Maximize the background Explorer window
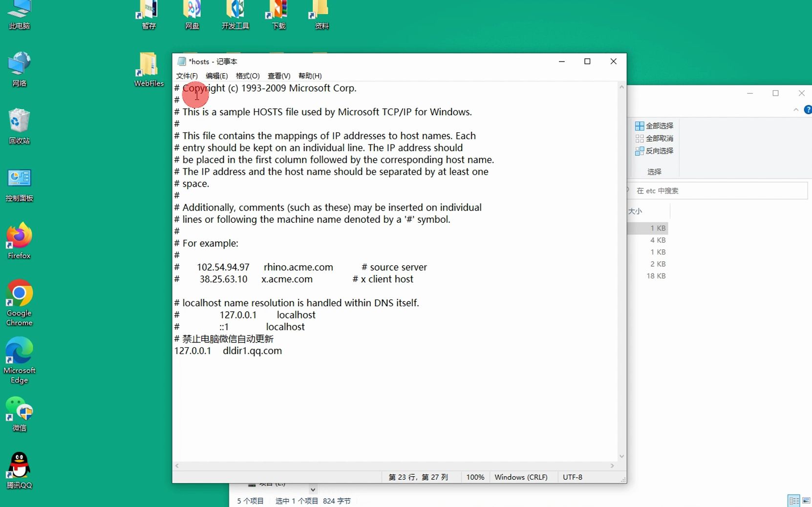Viewport: 812px width, 507px height. (x=775, y=93)
